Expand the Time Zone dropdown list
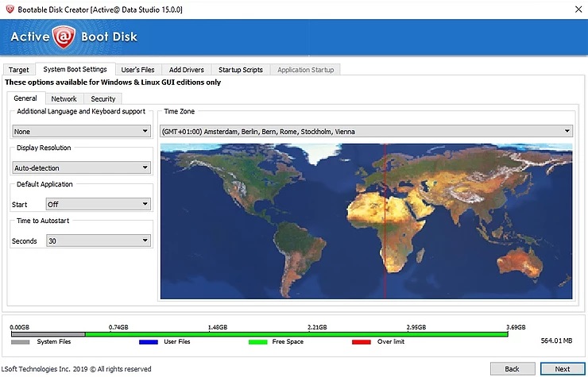 point(366,131)
